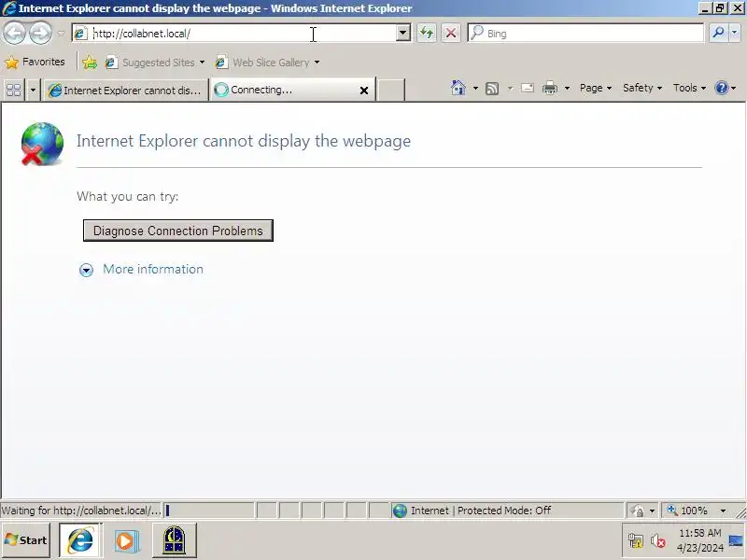Image resolution: width=747 pixels, height=560 pixels.
Task: Open search provider options dropdown
Action: [735, 33]
